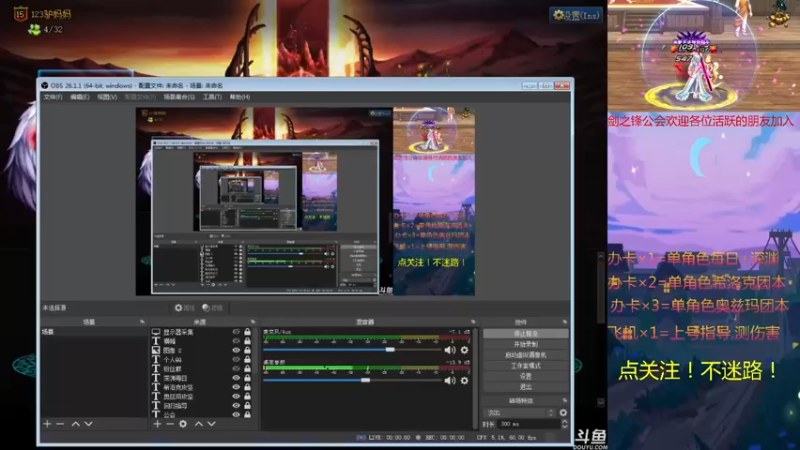The image size is (800, 450).
Task: Hide the 公会 source
Action: tap(236, 415)
